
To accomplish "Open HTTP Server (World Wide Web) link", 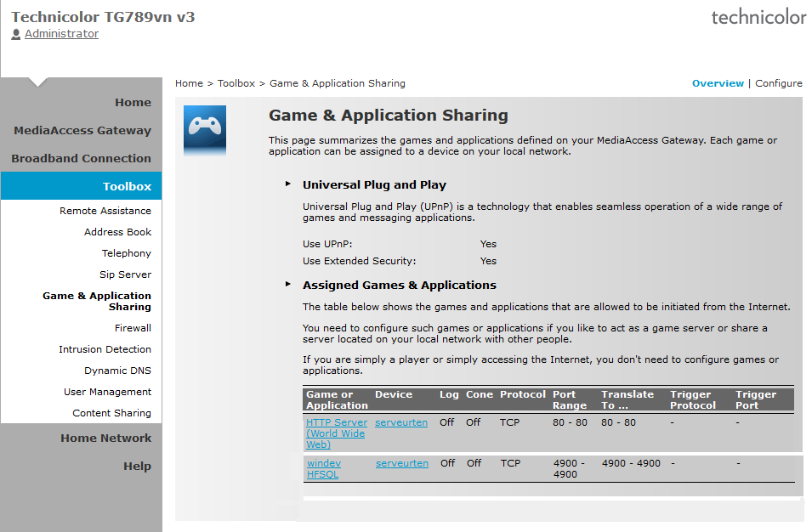I will (336, 433).
